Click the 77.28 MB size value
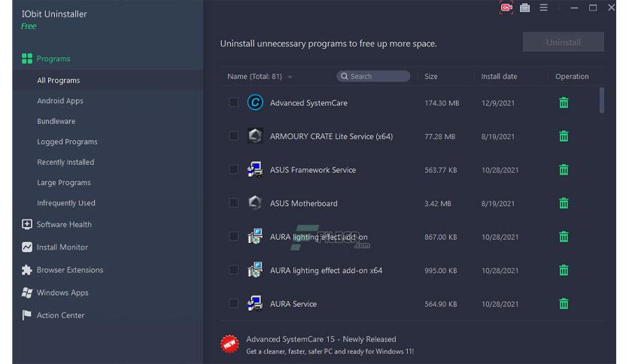Image resolution: width=629 pixels, height=364 pixels. click(439, 137)
